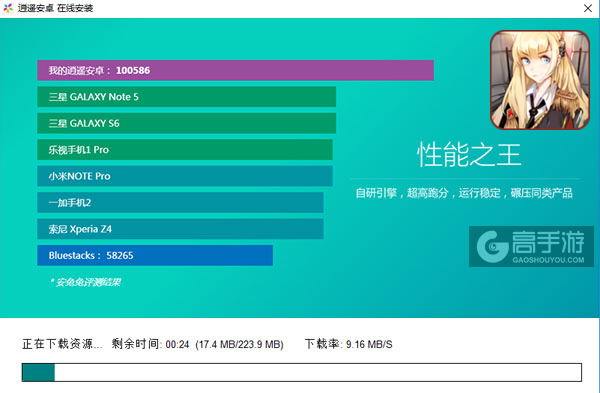This screenshot has width=600, height=393.
Task: Click the 剩余时间 00:24 readout
Action: click(150, 344)
